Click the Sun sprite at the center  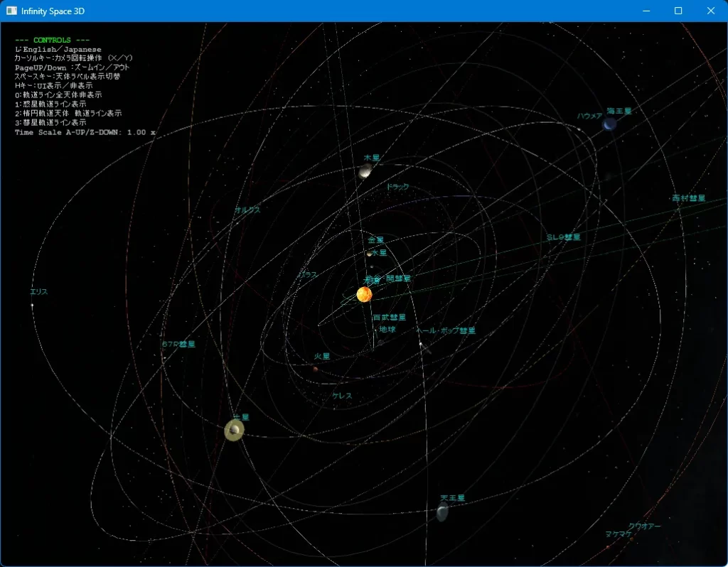pyautogui.click(x=364, y=294)
